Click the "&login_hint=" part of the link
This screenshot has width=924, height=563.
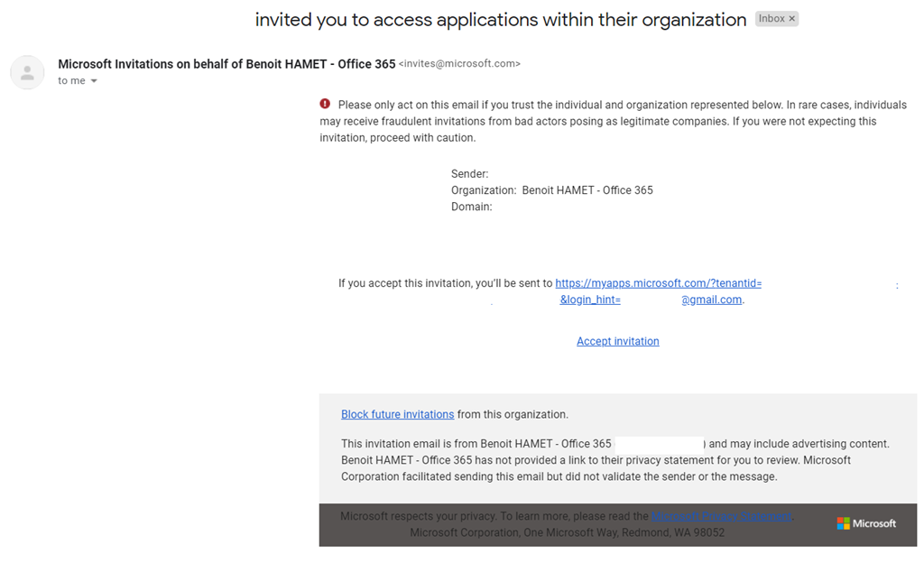589,300
